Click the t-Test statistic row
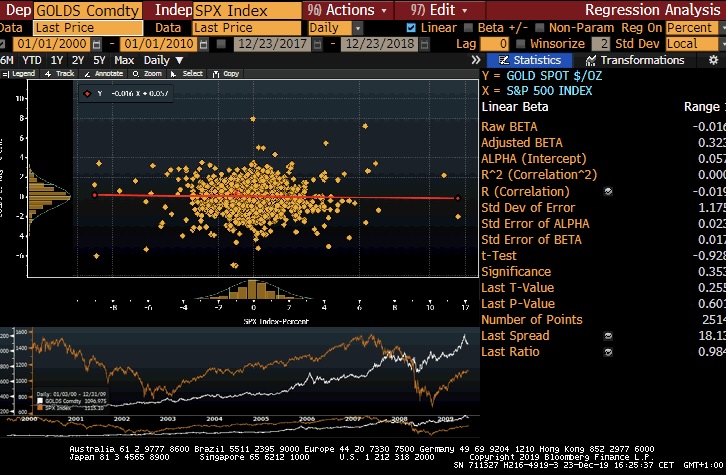Viewport: 726px width, 475px height. pyautogui.click(x=603, y=256)
